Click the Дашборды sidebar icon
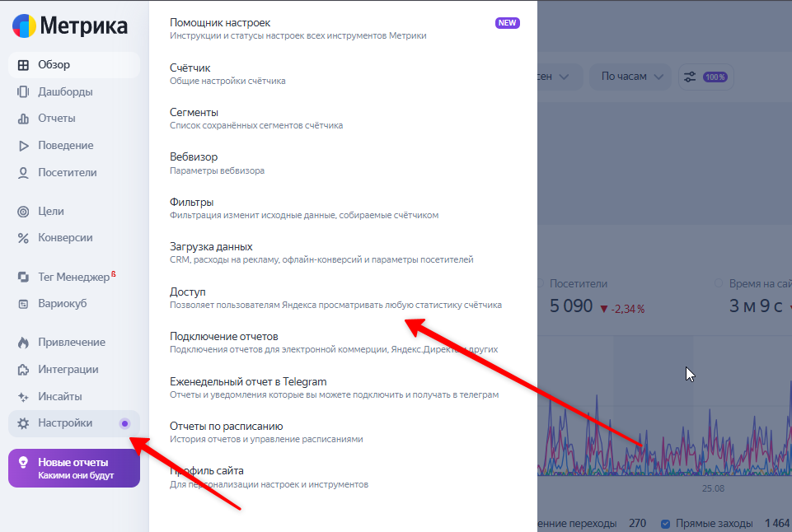792x532 pixels. pos(23,91)
